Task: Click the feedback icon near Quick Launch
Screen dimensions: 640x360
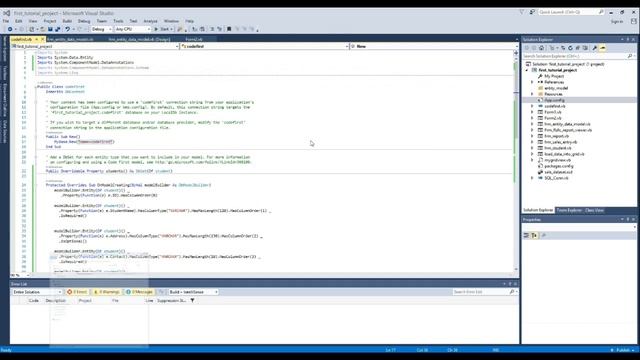Action: [532, 12]
